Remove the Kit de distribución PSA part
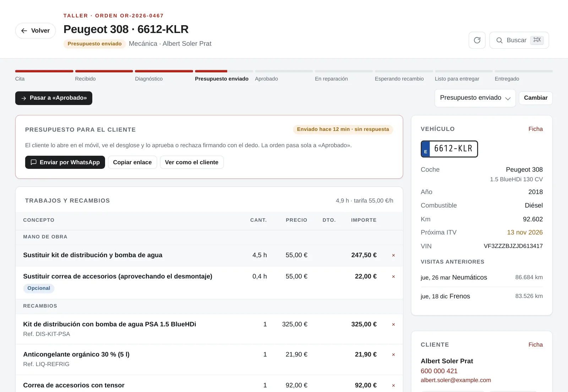 (393, 325)
